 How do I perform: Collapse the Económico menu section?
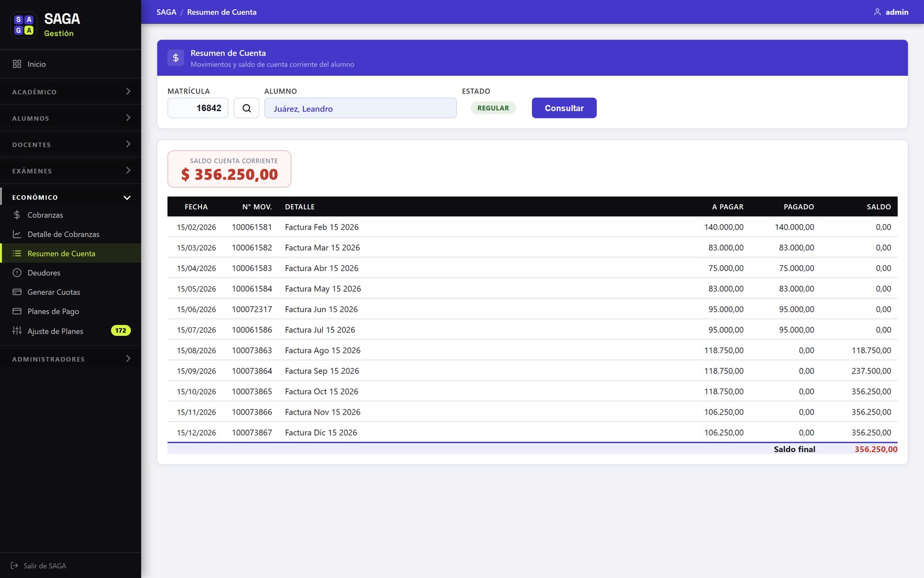(x=70, y=197)
